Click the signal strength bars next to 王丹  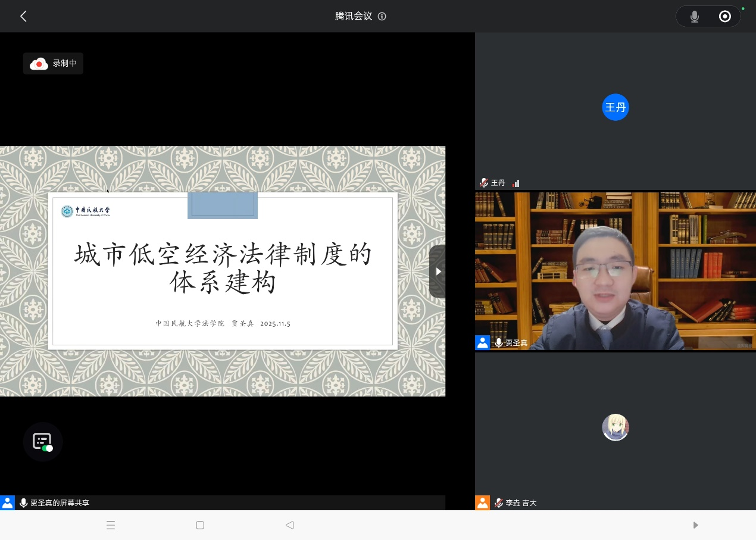pos(516,183)
